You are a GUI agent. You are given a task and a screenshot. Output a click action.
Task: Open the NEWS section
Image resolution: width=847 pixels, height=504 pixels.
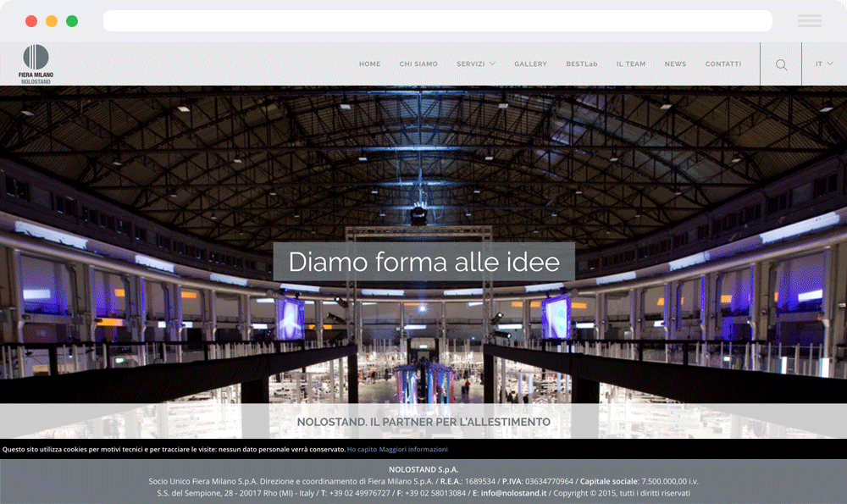[x=675, y=64]
